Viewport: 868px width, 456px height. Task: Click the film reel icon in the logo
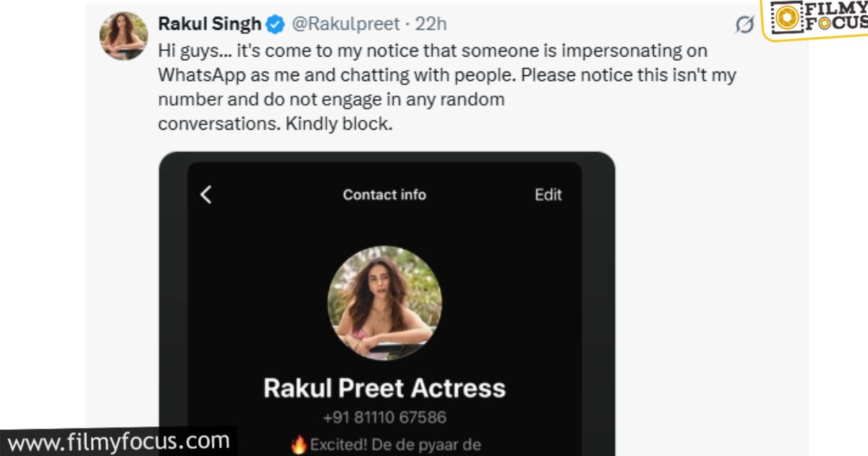(x=781, y=18)
